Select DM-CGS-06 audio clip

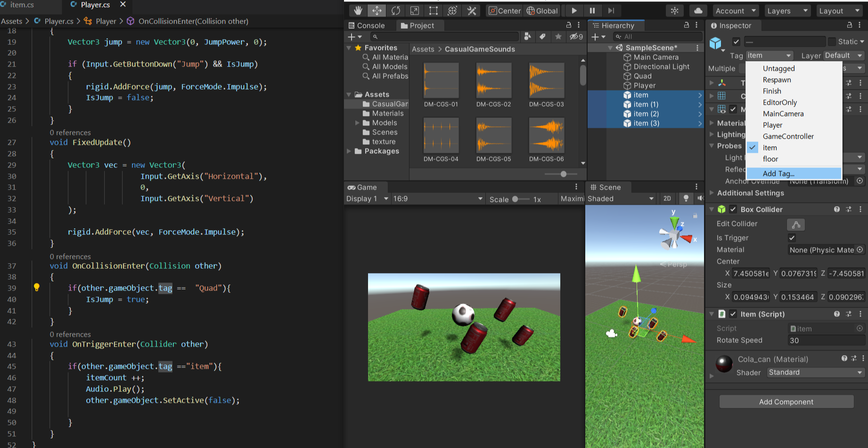[546, 140]
